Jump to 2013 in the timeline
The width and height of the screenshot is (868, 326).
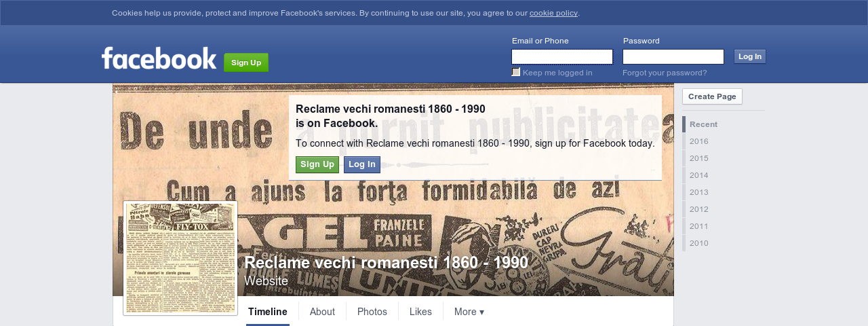coord(699,192)
